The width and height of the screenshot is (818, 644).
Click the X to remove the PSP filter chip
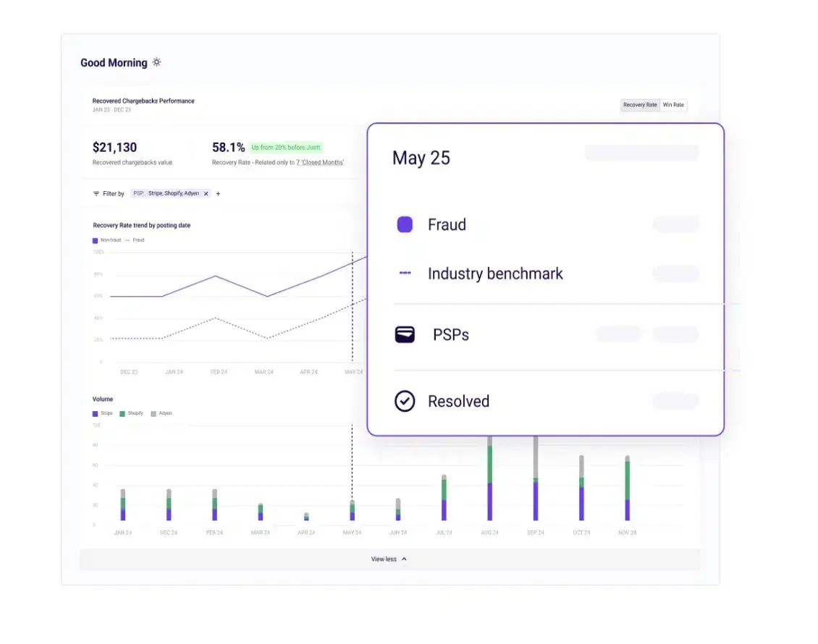click(206, 193)
